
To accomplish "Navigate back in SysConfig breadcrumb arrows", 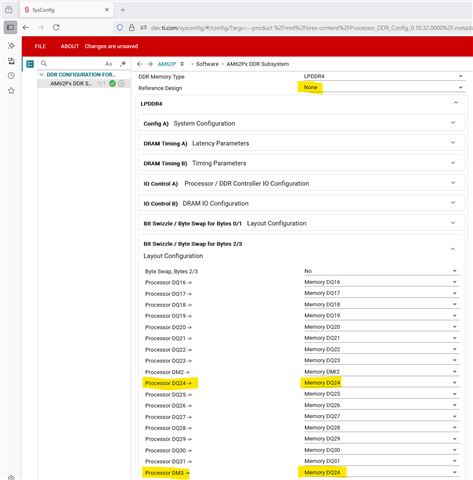I will [x=140, y=64].
